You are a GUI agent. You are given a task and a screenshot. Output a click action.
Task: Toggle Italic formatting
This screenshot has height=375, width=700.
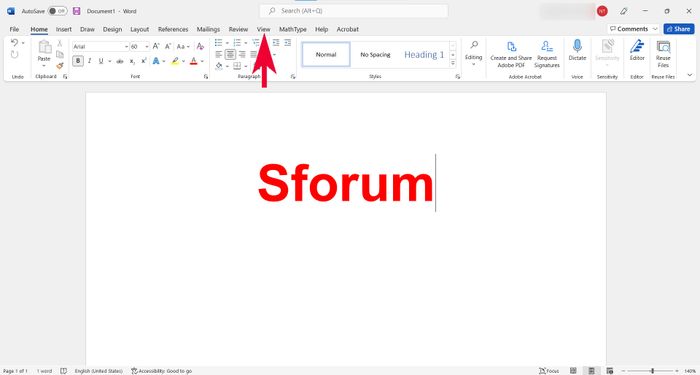coord(90,61)
